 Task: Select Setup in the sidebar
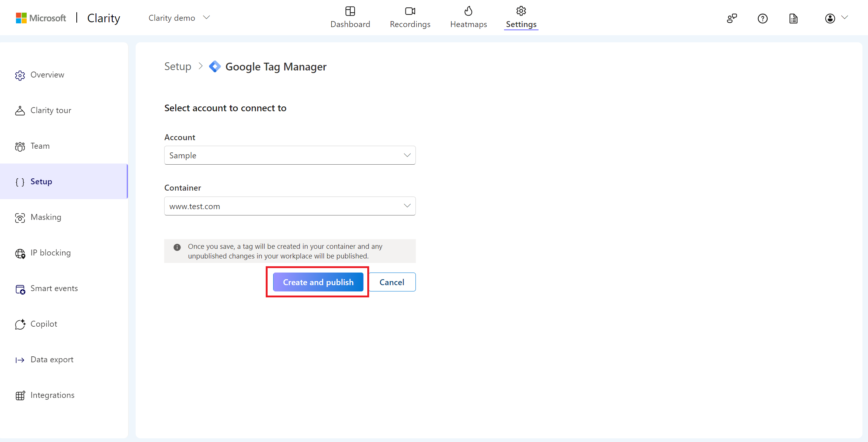click(x=64, y=182)
